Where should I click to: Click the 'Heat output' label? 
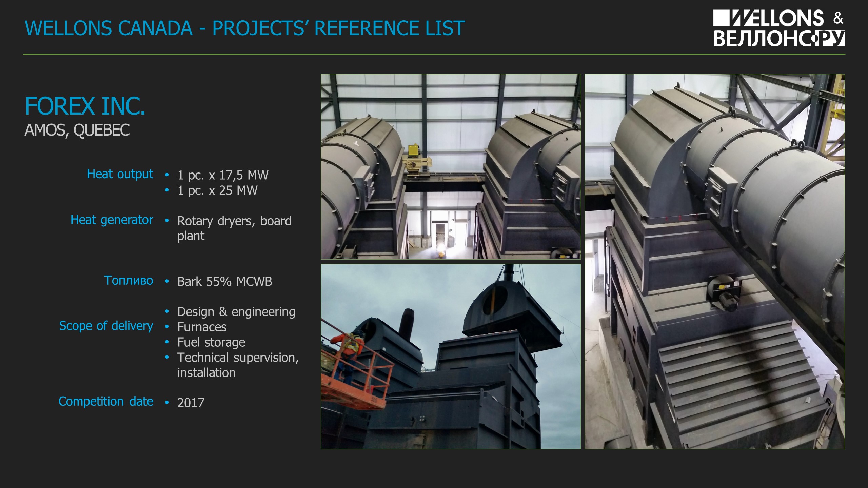pos(120,174)
